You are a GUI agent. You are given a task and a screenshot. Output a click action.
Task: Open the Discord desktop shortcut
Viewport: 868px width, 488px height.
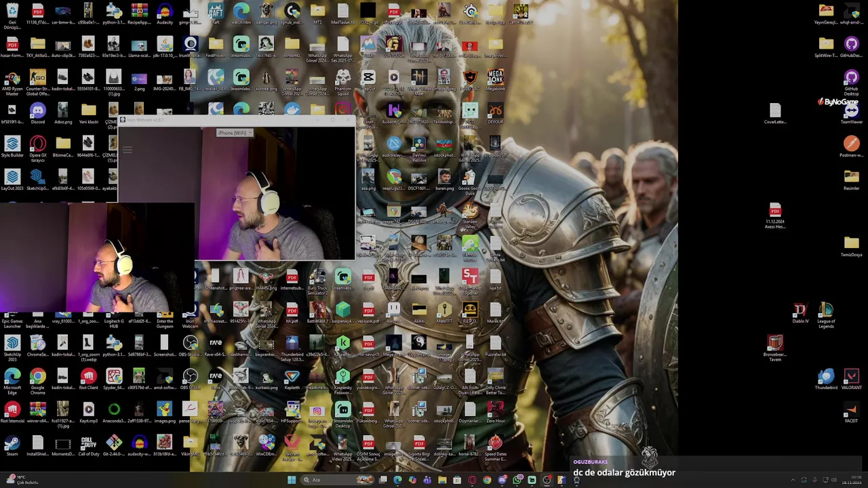coord(38,113)
